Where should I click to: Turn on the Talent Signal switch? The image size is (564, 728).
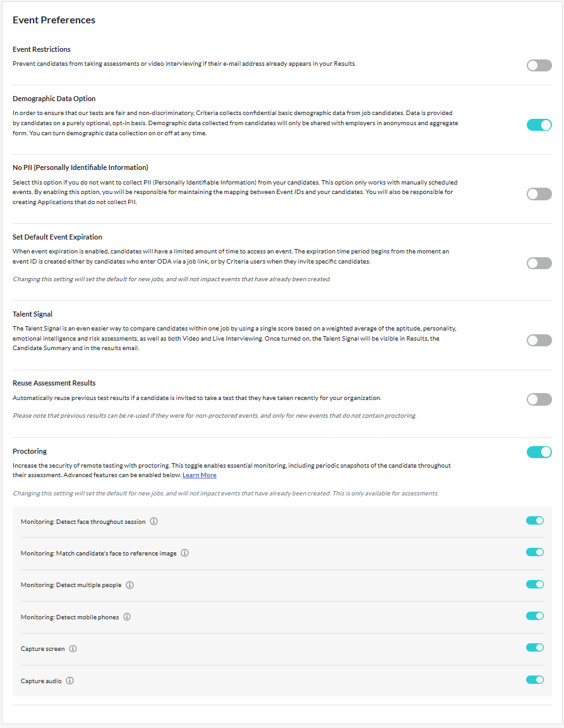pos(539,340)
